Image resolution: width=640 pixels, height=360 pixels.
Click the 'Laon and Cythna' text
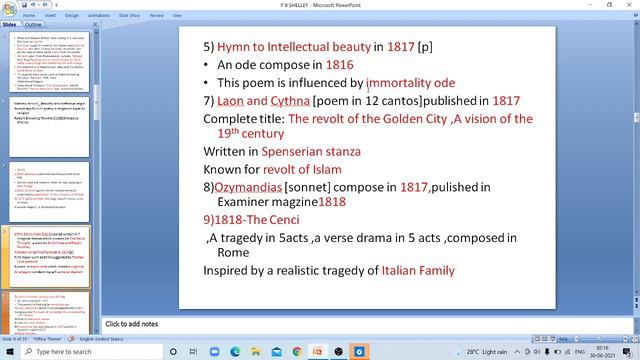pos(263,101)
